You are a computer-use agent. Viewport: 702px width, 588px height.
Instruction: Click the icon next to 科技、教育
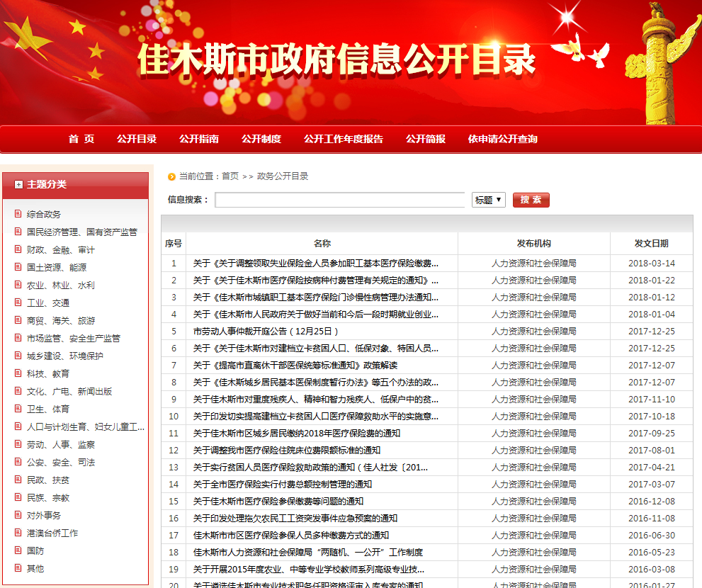pyautogui.click(x=18, y=373)
